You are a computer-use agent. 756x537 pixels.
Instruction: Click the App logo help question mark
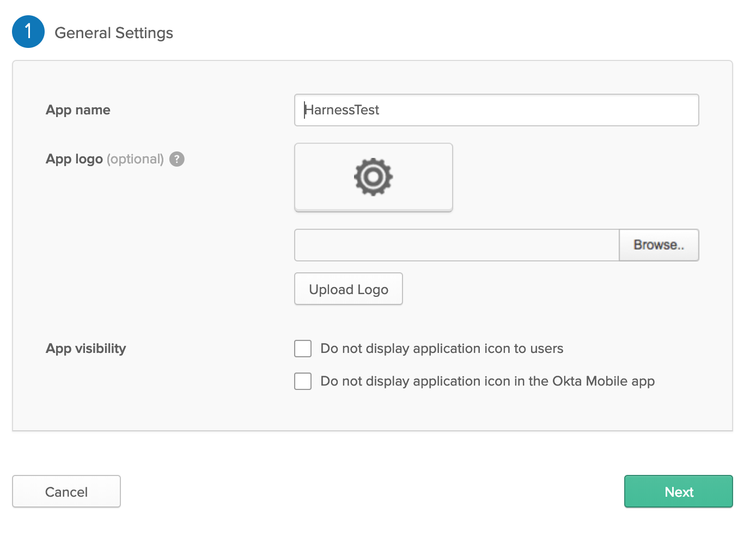(177, 159)
